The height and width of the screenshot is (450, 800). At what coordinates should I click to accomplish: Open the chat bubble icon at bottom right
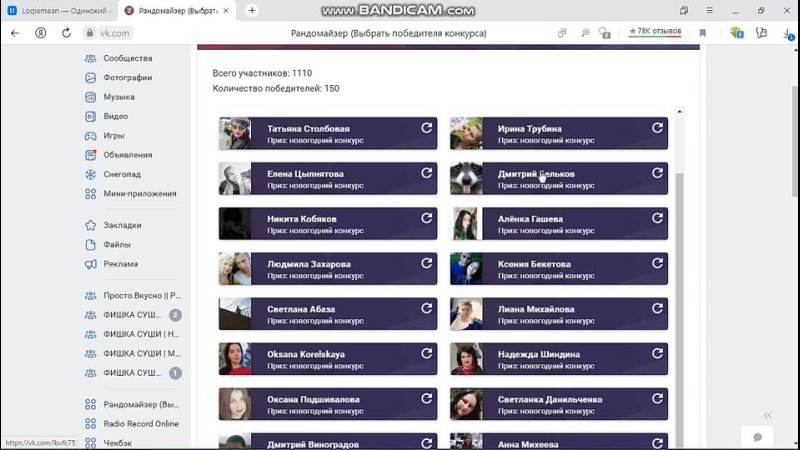(x=758, y=437)
